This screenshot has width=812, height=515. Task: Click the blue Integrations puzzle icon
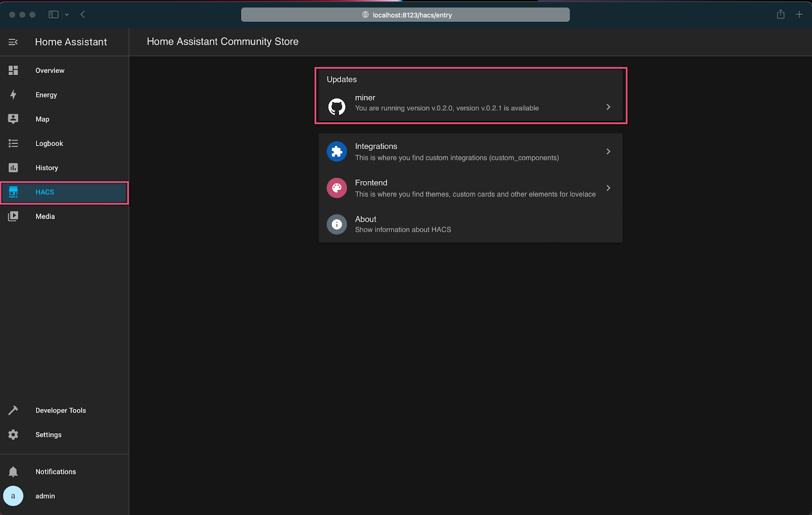tap(336, 152)
